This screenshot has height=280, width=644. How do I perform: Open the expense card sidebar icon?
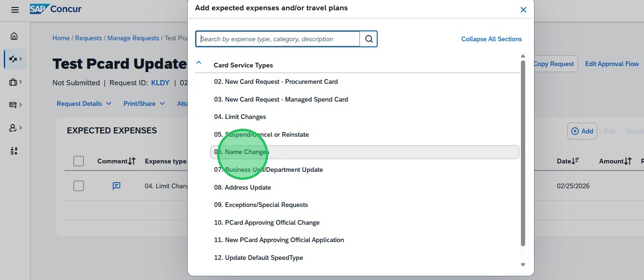(x=15, y=105)
